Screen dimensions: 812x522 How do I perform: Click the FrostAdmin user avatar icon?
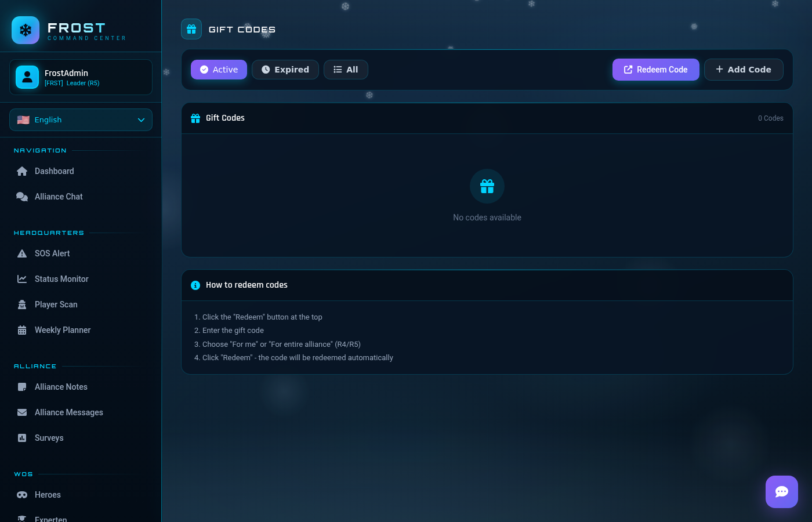(27, 77)
